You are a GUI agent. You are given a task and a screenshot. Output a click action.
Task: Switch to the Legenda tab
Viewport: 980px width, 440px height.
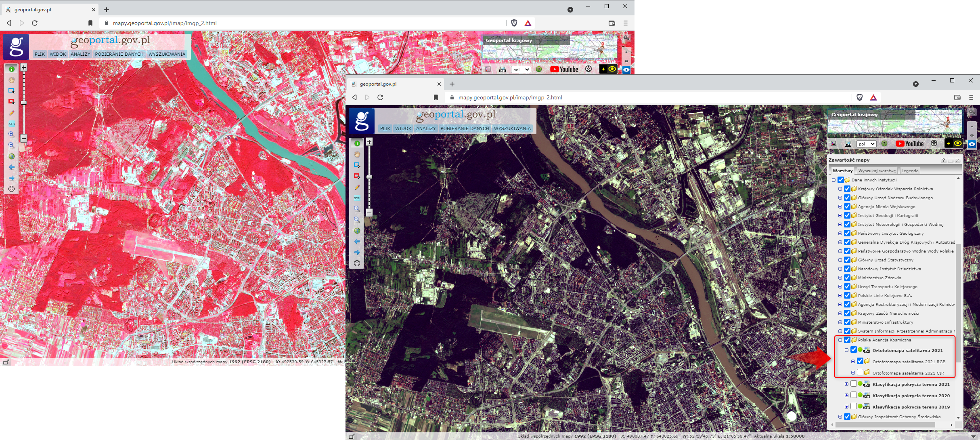tap(910, 171)
